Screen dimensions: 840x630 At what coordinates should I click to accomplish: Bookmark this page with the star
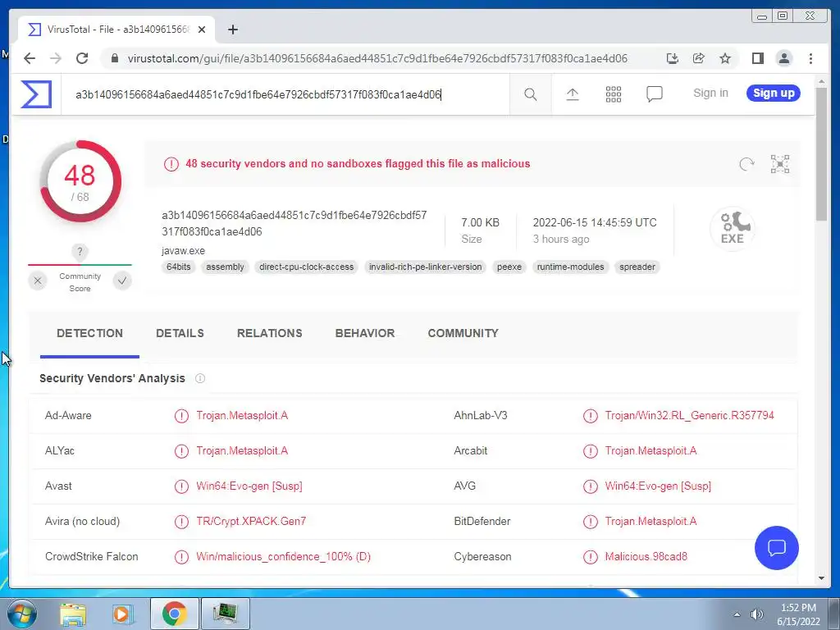(x=725, y=58)
